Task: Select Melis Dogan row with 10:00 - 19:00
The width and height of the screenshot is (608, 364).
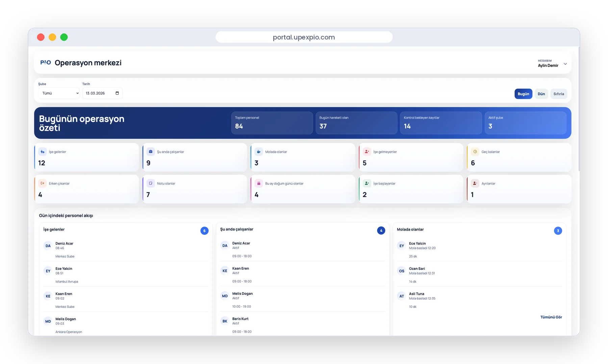Action: (x=303, y=300)
